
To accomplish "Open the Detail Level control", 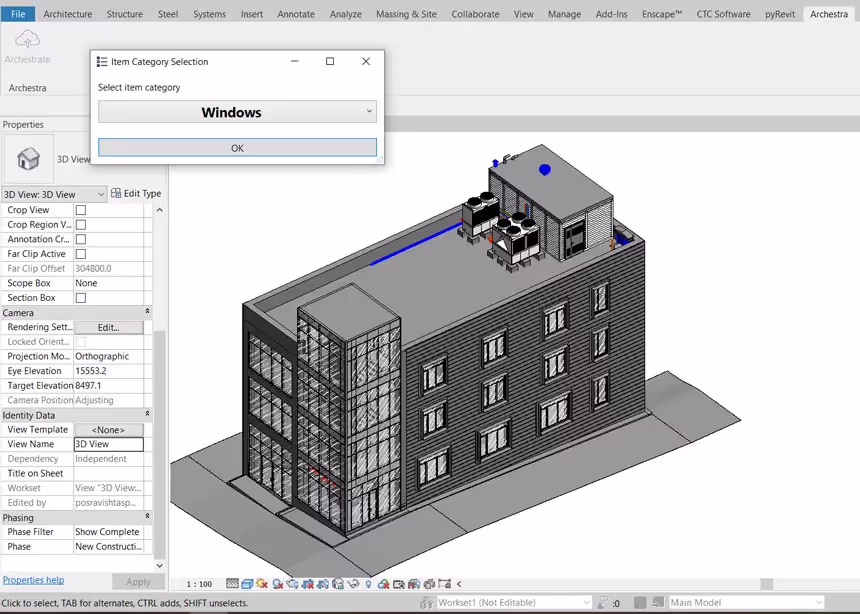I will (x=233, y=584).
